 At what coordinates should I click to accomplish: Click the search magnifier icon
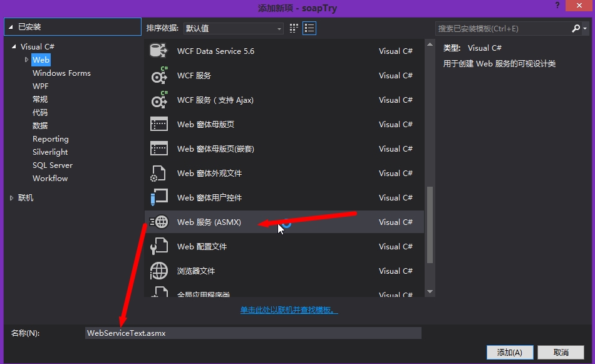[576, 28]
